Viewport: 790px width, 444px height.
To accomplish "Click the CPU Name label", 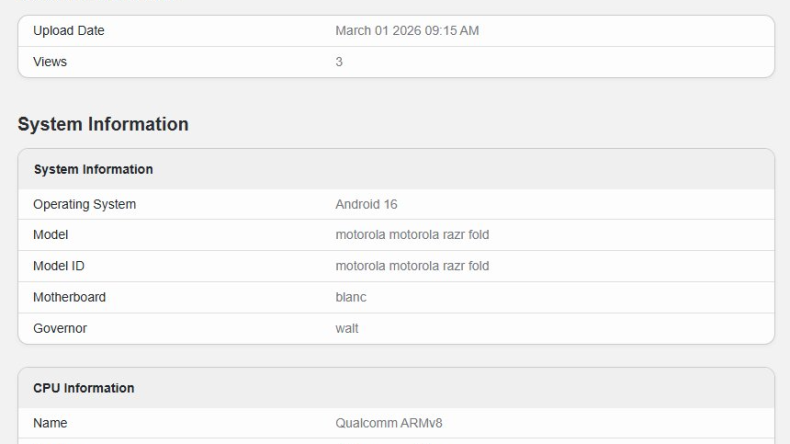I will pyautogui.click(x=50, y=423).
